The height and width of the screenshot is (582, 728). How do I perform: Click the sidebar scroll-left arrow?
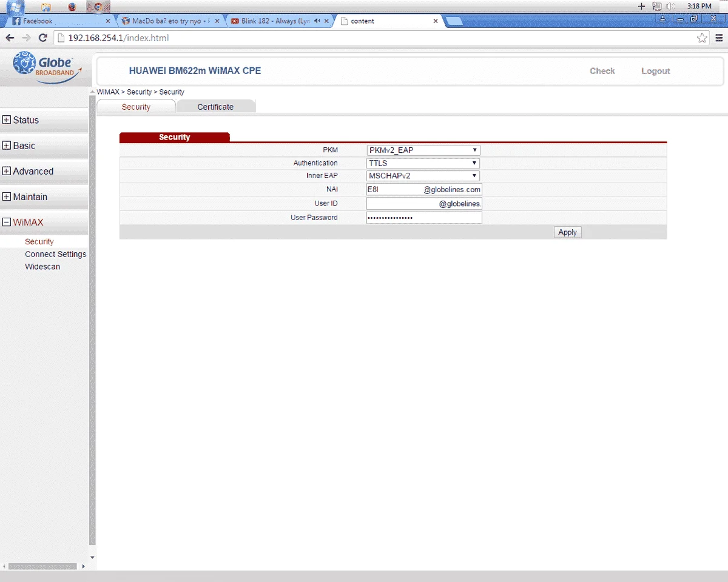coord(4,566)
